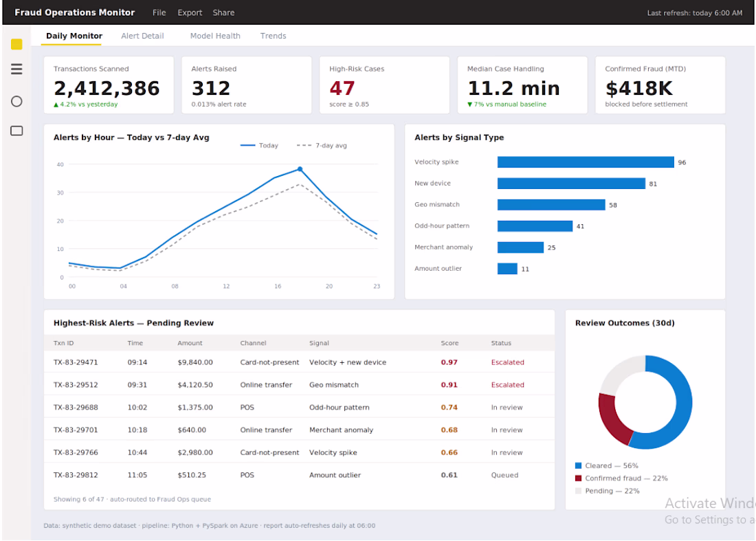Click the Amount outlier bar
Viewport: 756px width, 541px height.
507,269
